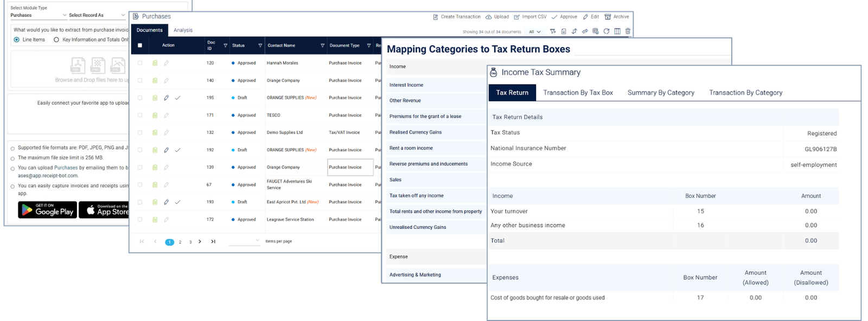Click the trash delete icon in Purchases toolbar
The image size is (868, 321).
pyautogui.click(x=628, y=31)
